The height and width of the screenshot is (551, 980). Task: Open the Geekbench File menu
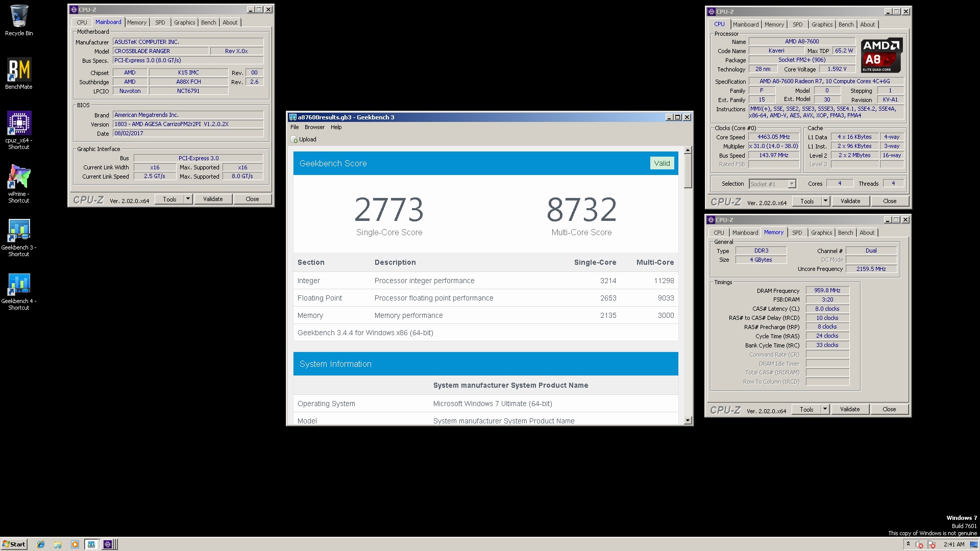[x=295, y=127]
